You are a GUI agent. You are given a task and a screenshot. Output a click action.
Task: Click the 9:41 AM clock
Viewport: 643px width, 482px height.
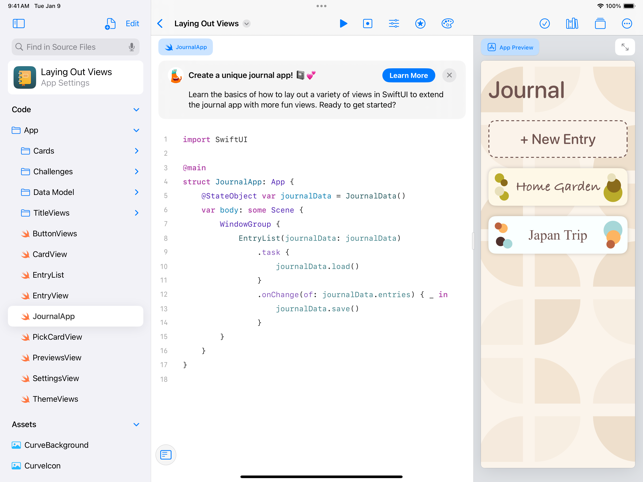[x=18, y=6]
